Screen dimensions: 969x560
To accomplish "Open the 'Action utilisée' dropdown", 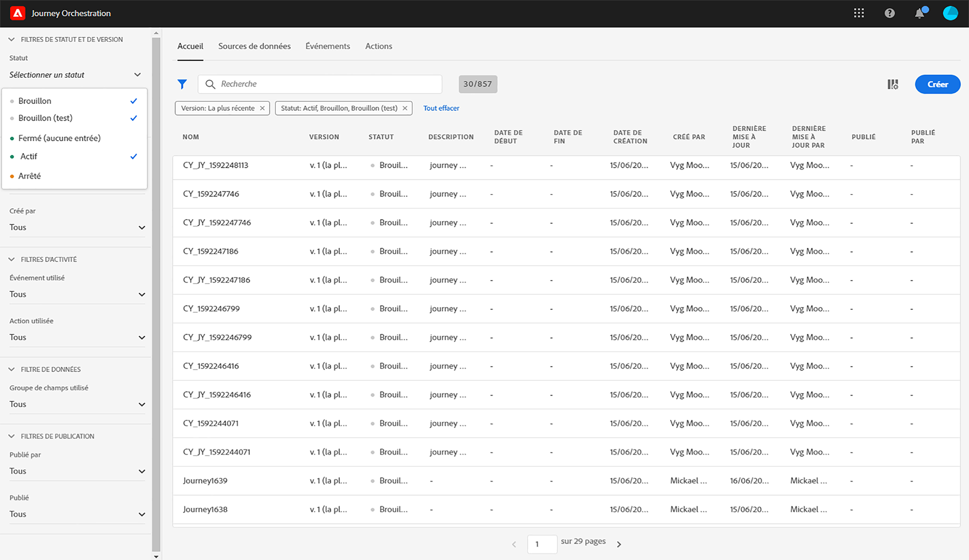I will (x=77, y=337).
